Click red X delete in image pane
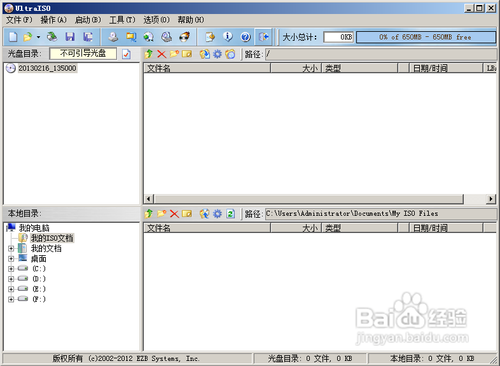Image resolution: width=500 pixels, height=366 pixels. click(x=162, y=54)
